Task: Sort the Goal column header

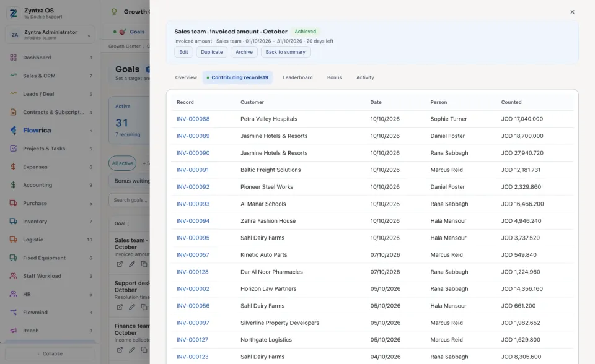Action: coord(122,223)
